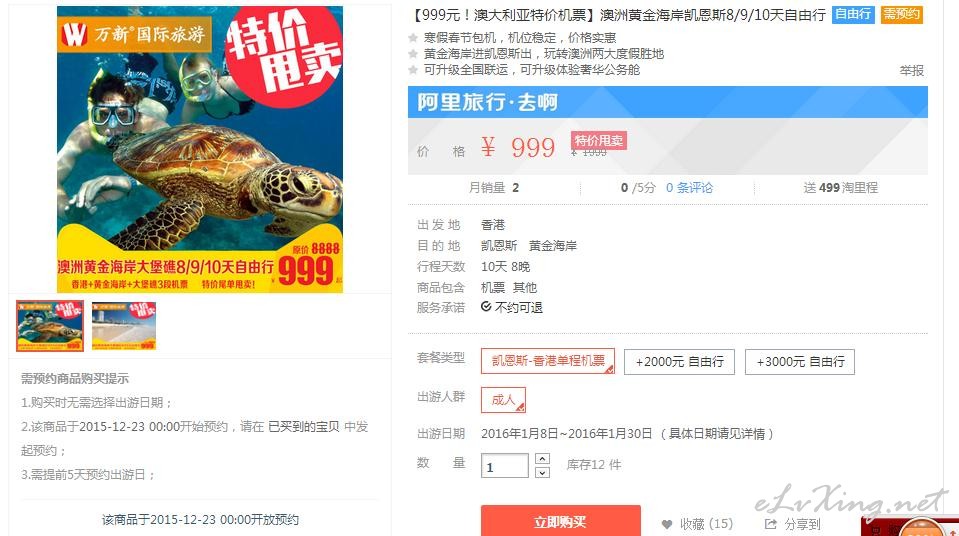Select the beach coastline thumbnail

pyautogui.click(x=124, y=326)
